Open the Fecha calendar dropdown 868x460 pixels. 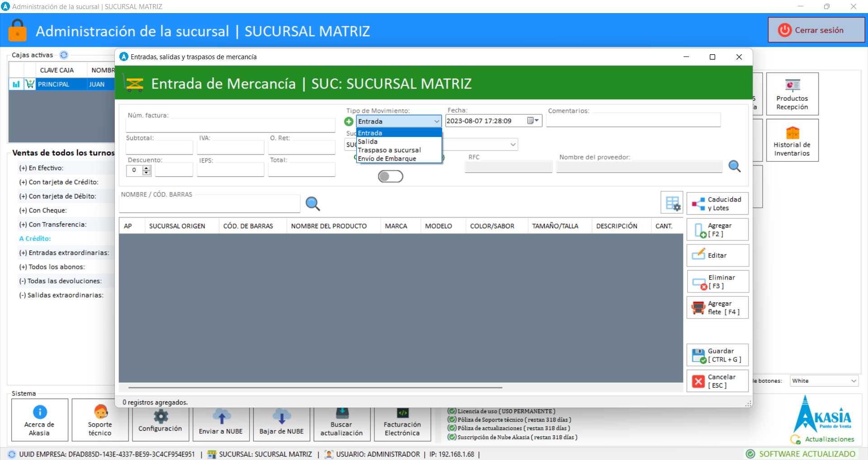coord(533,121)
